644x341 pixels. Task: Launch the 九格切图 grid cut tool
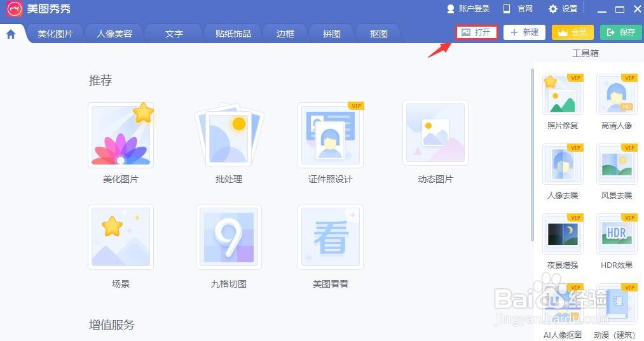229,237
